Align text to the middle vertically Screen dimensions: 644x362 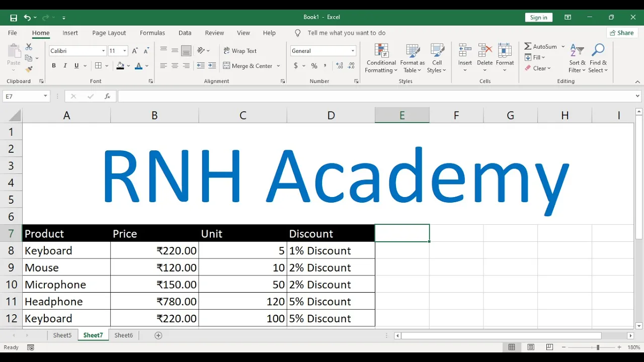175,50
